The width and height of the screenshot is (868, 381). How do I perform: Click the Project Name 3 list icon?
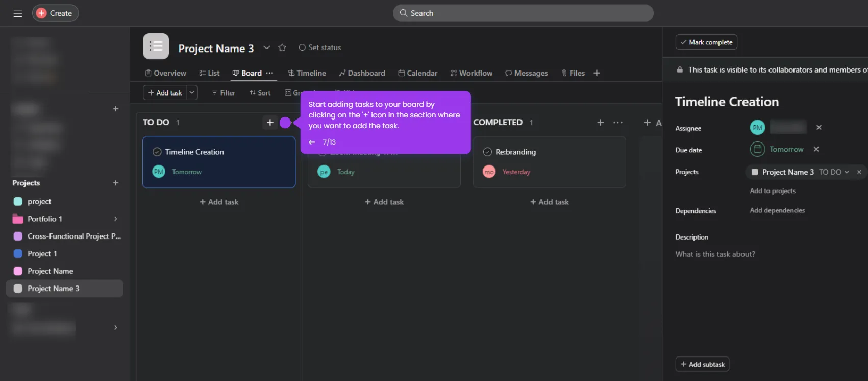click(156, 46)
